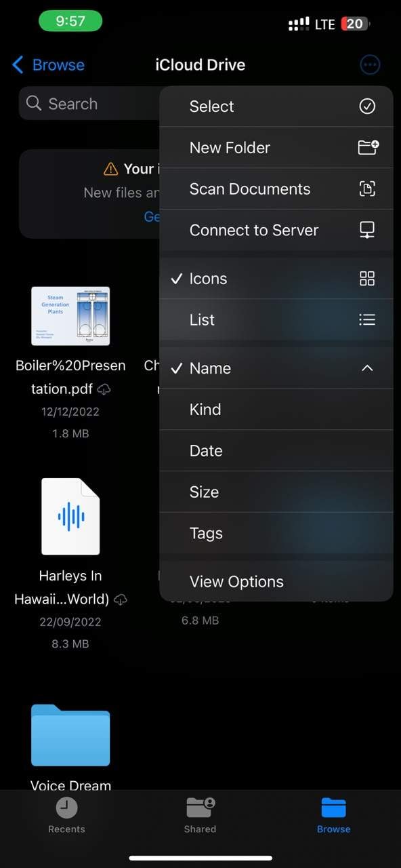This screenshot has height=868, width=401.
Task: Open the Shared folder tab
Action: tap(200, 814)
